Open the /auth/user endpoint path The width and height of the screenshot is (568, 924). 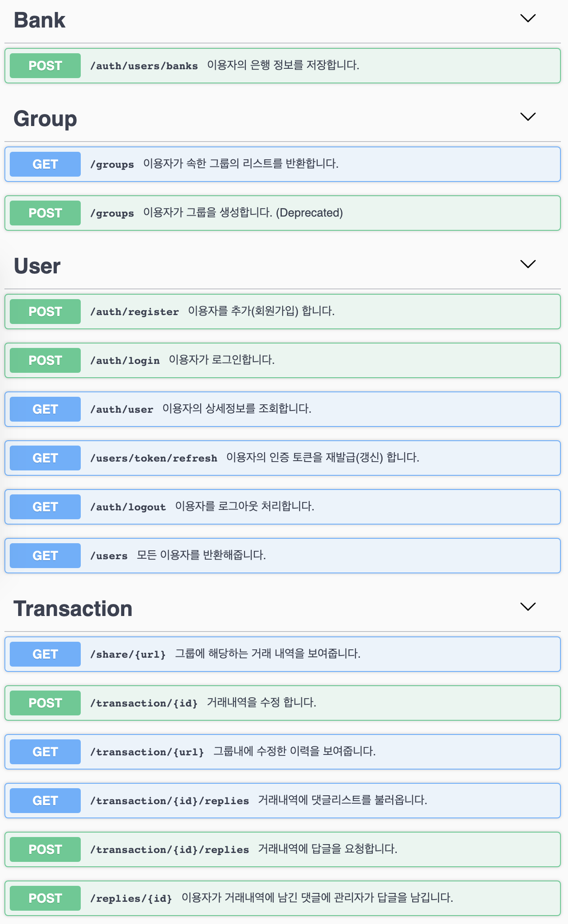tap(122, 410)
